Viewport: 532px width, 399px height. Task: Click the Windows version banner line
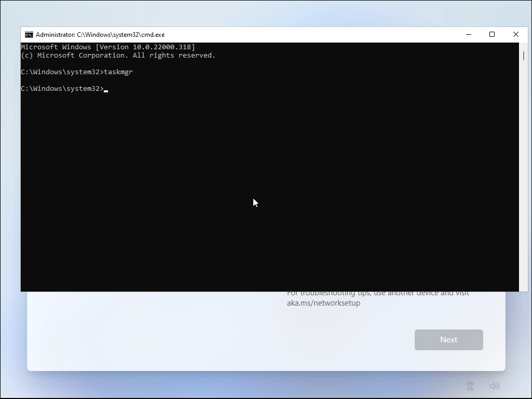pos(107,47)
